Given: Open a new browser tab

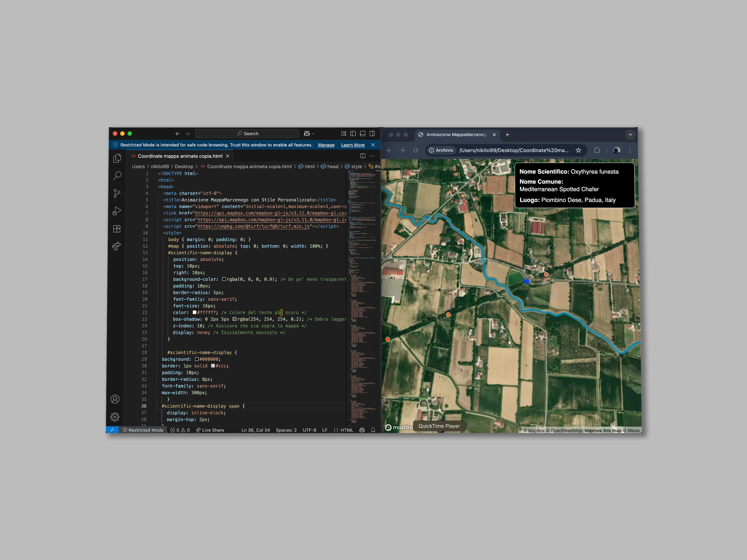Looking at the screenshot, I should pos(507,135).
